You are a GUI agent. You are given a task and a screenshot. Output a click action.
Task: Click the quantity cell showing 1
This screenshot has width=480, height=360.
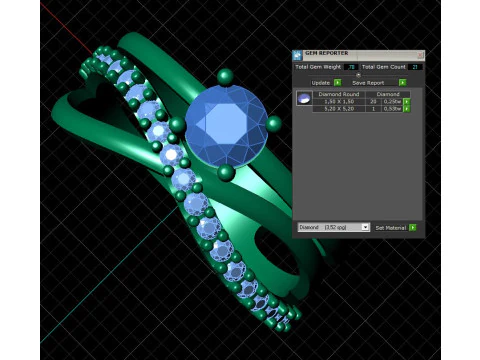pyautogui.click(x=373, y=109)
